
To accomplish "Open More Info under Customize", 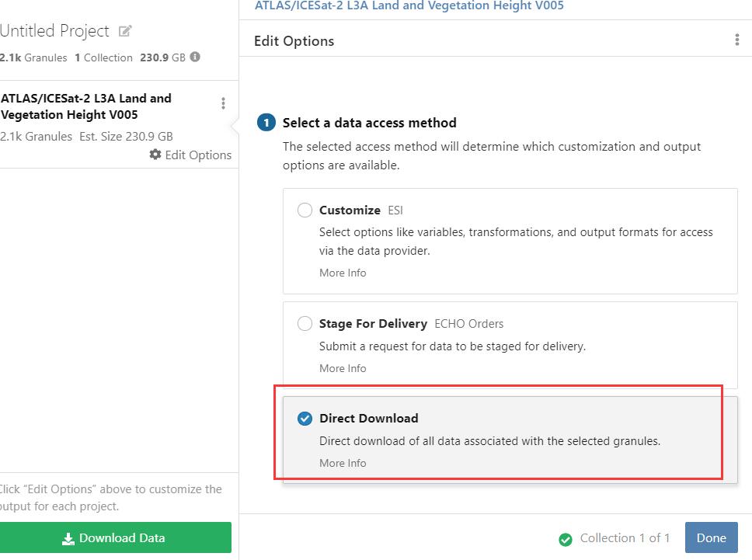I will (x=343, y=273).
